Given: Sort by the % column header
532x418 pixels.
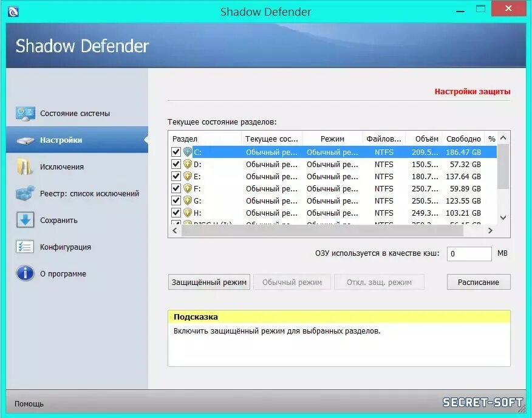Looking at the screenshot, I should pyautogui.click(x=491, y=139).
